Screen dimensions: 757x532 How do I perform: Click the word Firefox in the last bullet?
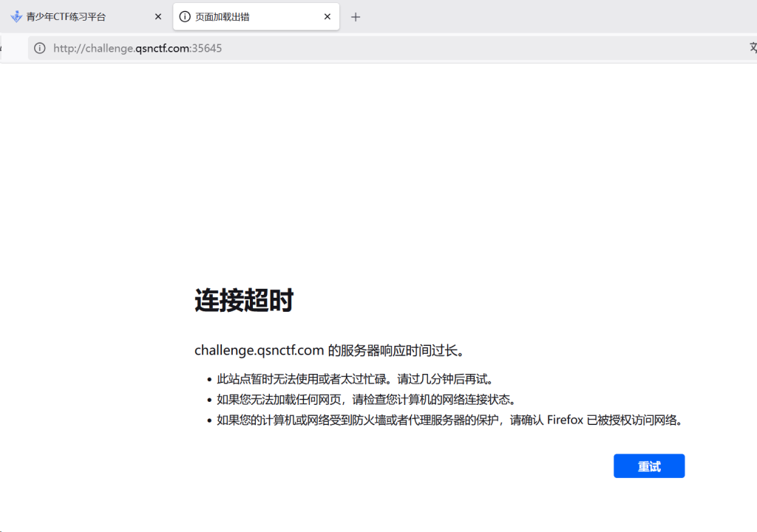pos(566,420)
